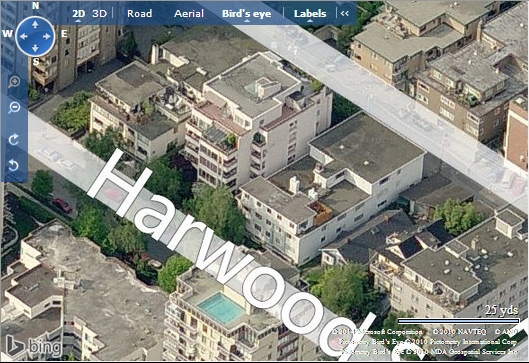Click the 25 yds scale bar
Viewport: 529px width, 363px height.
pyautogui.click(x=458, y=321)
